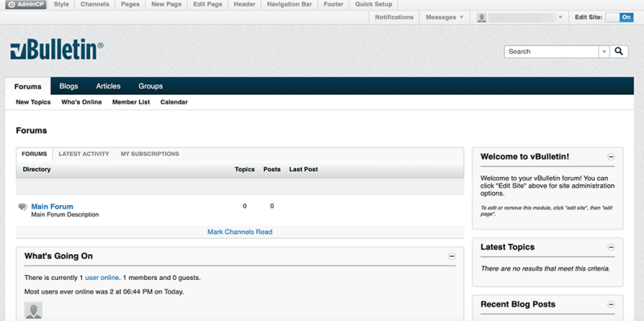Open online member avatar in What's Going On

click(x=33, y=311)
